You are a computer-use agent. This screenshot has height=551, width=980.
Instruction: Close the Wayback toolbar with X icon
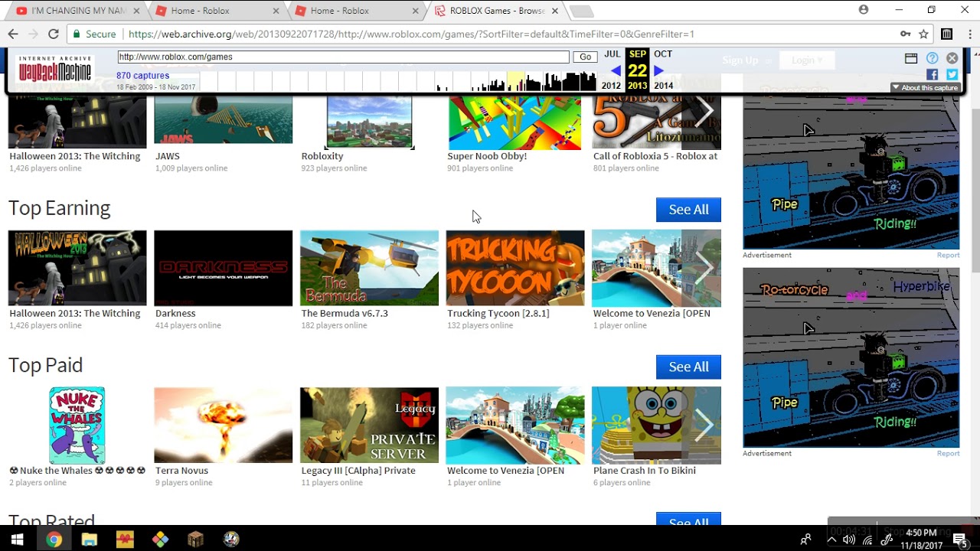point(952,58)
